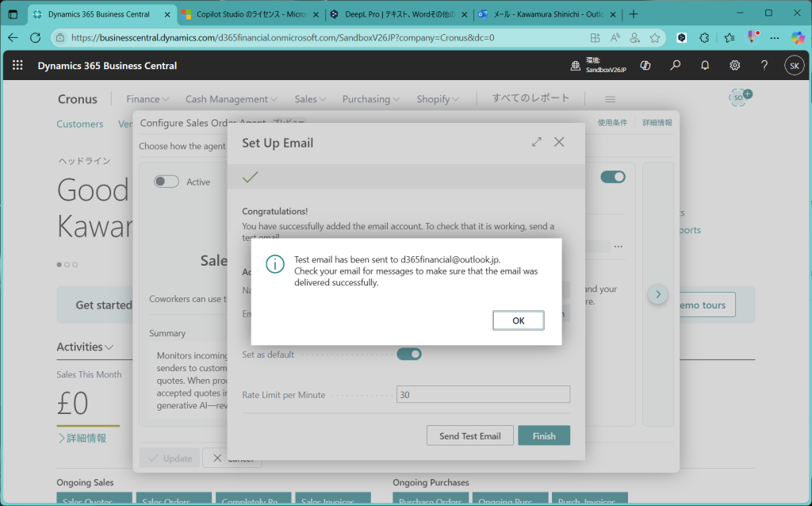Open the 使用条件 link

(612, 123)
